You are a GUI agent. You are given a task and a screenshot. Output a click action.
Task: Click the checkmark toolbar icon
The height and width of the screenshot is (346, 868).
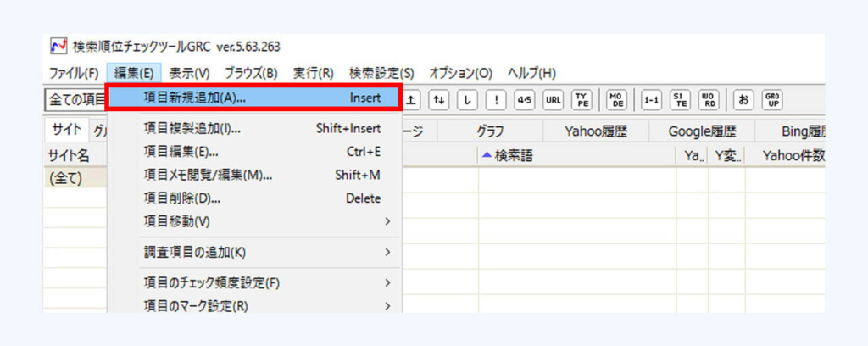(x=467, y=100)
